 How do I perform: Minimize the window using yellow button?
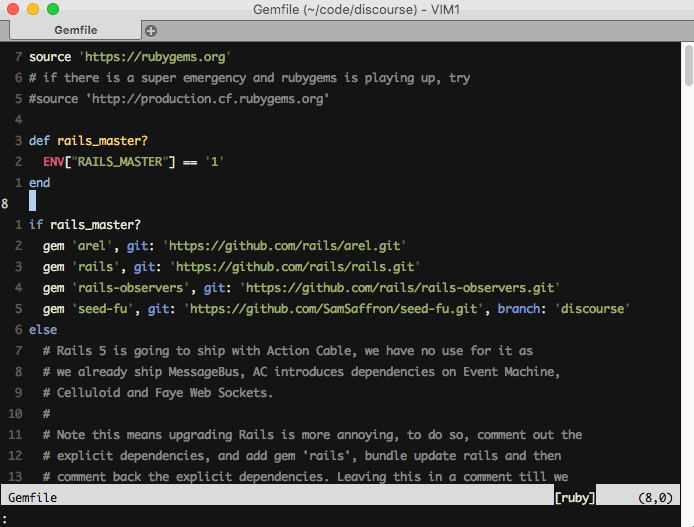(33, 9)
